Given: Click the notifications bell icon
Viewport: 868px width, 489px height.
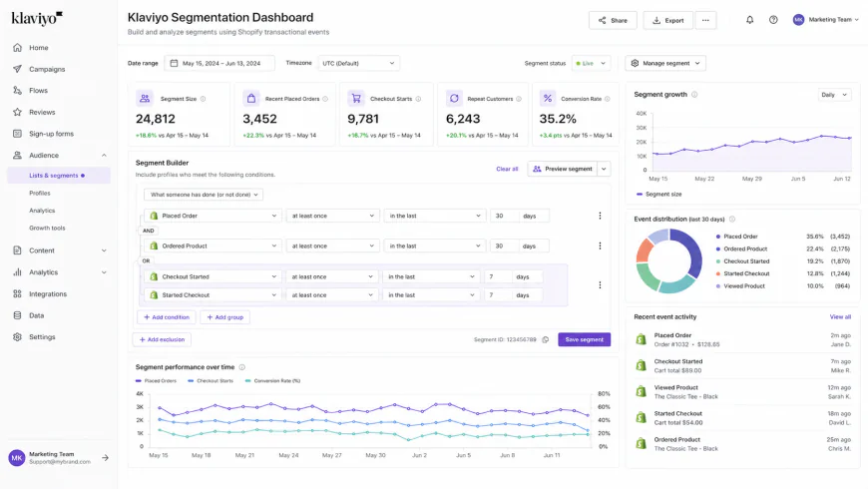Looking at the screenshot, I should point(749,20).
